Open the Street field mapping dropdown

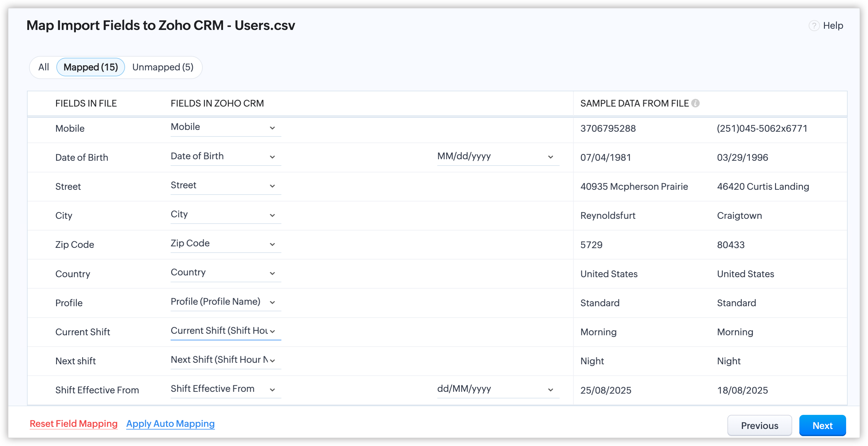[x=225, y=186]
